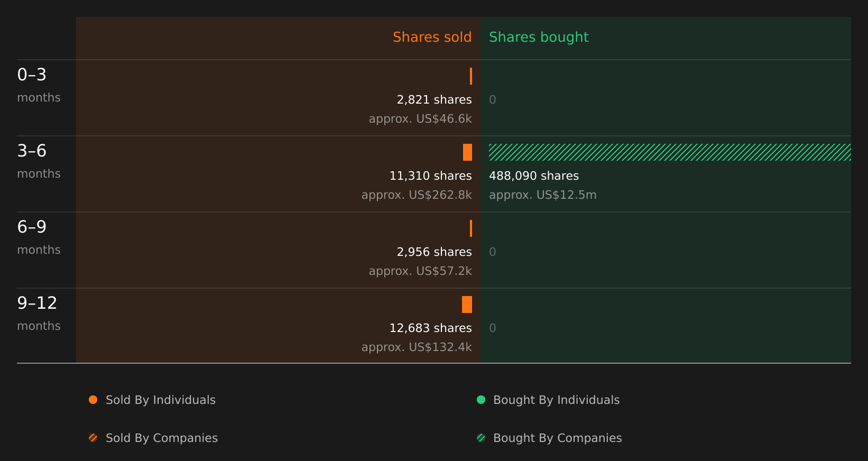Click the 3–6 months row label
The height and width of the screenshot is (461, 868).
(x=39, y=161)
